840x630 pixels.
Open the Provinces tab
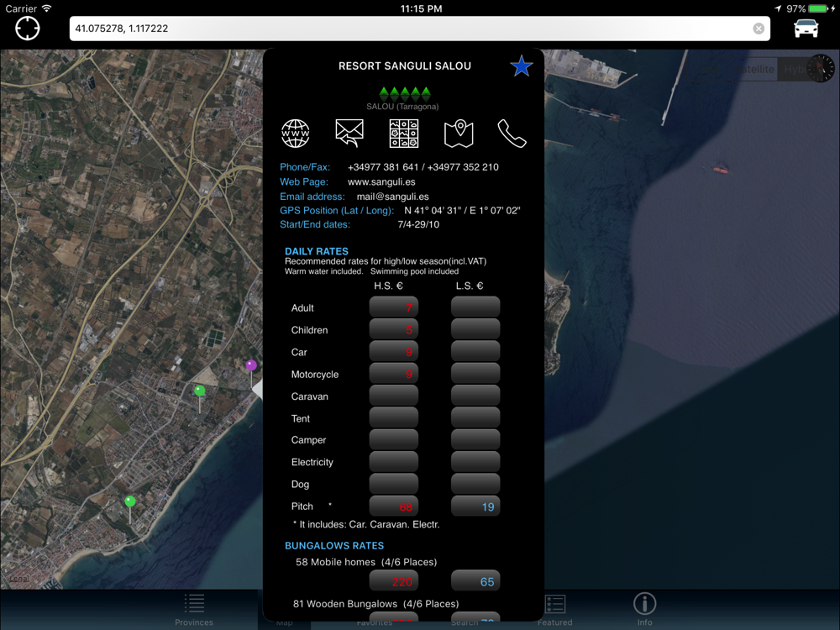pos(194,610)
